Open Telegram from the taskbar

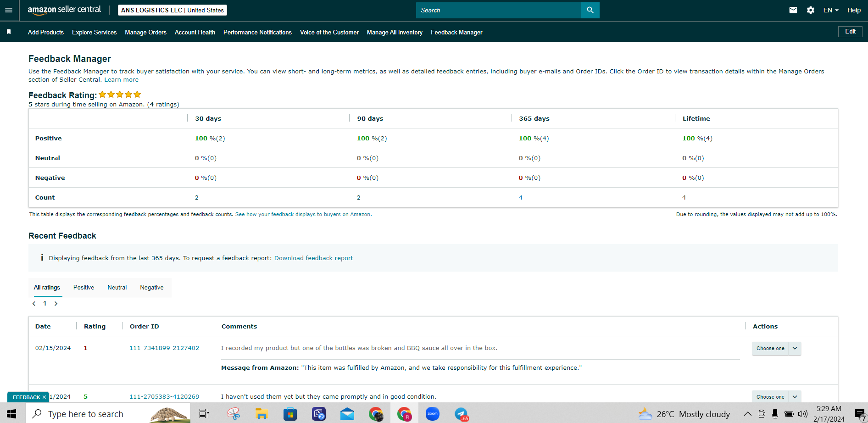[461, 414]
